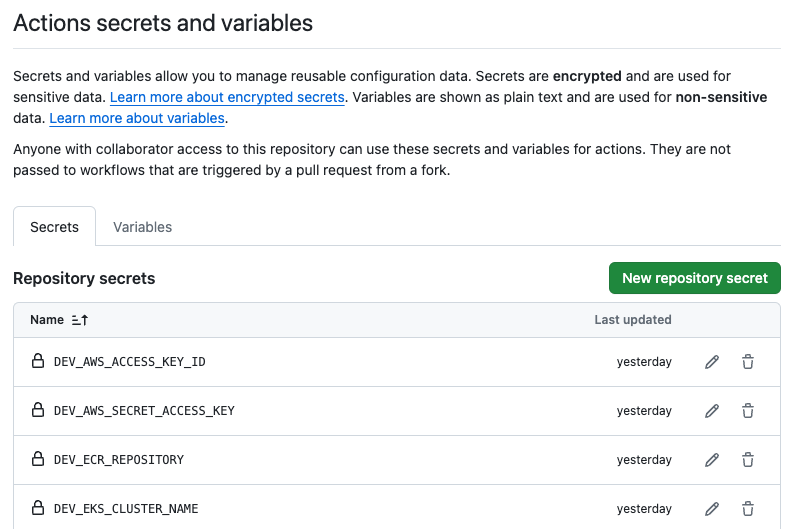Click the Name sort arrow icon
This screenshot has height=529, width=789.
(80, 320)
